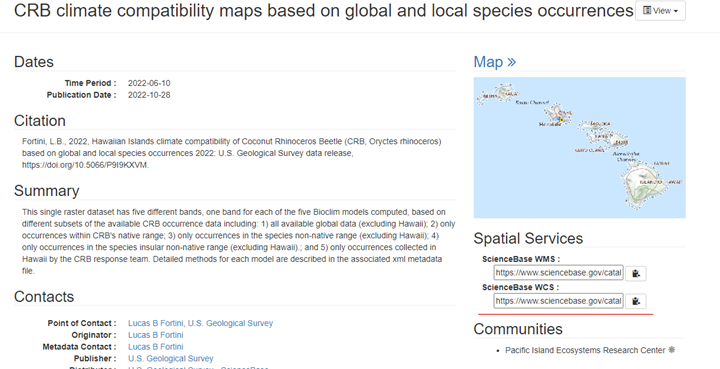Click the Spatial Services heading
This screenshot has width=720, height=369.
(x=528, y=238)
